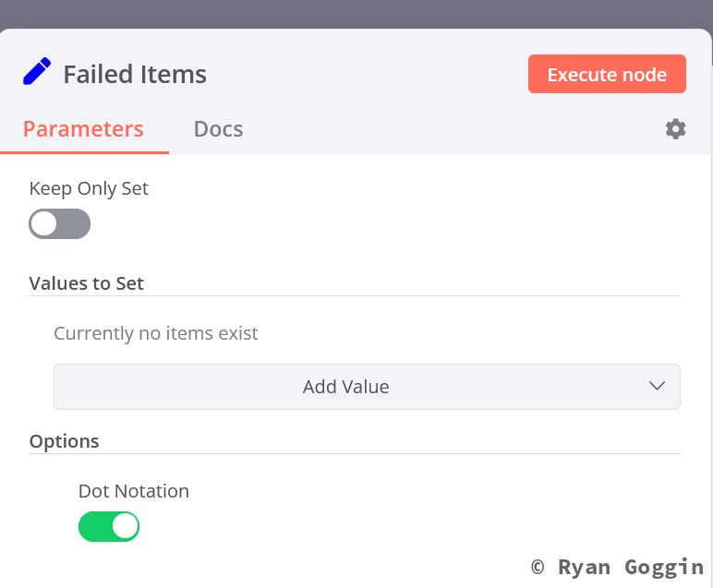Click the 'Currently no items exist' message
Viewport: 713px width, 588px height.
click(156, 333)
